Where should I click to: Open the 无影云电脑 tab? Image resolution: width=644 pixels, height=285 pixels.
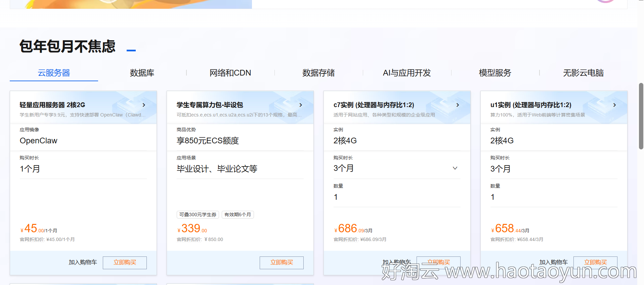click(583, 73)
